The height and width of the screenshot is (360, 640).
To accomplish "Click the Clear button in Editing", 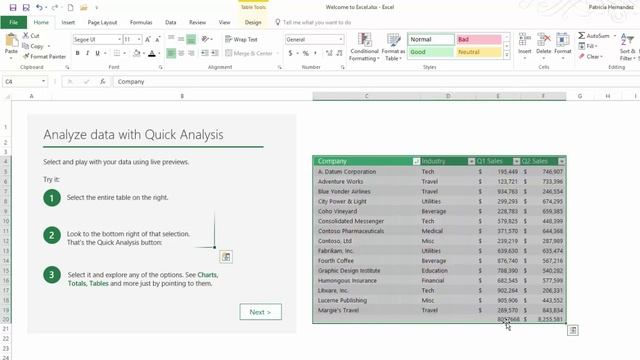I will [590, 56].
